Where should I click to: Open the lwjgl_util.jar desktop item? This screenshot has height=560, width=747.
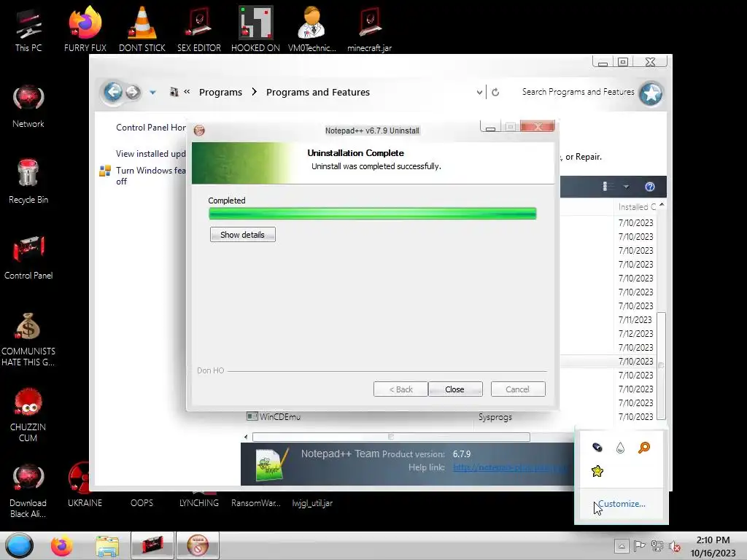click(x=312, y=503)
